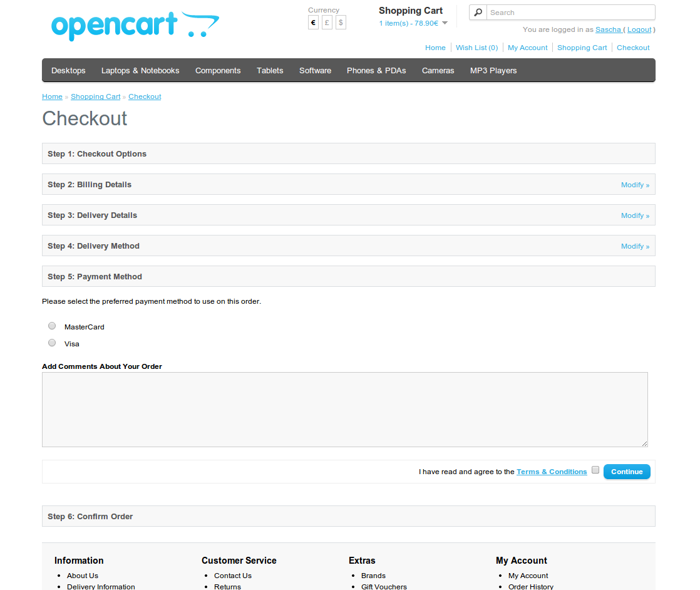Screen dimensions: 700x590
Task: Focus the order comments text area
Action: (x=344, y=409)
